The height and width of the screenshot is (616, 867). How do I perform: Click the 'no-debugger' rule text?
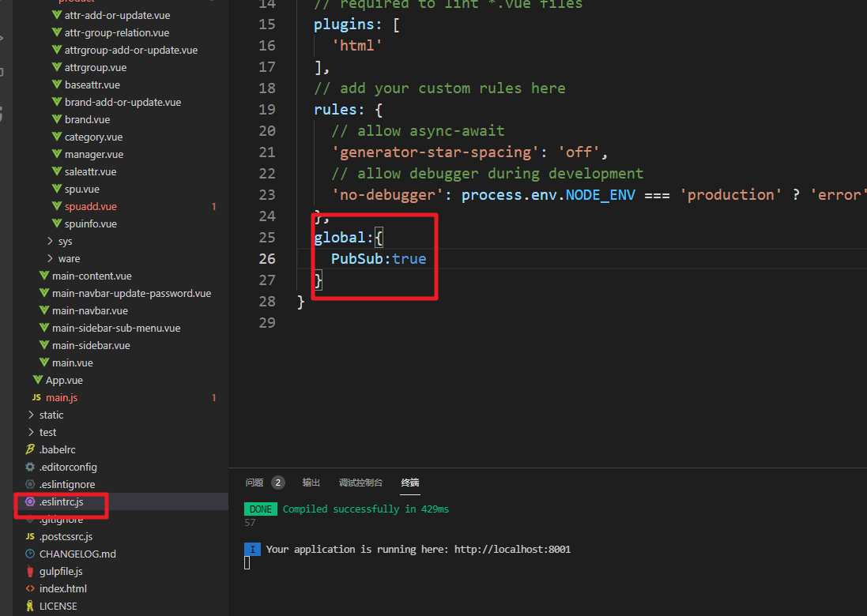tap(387, 194)
